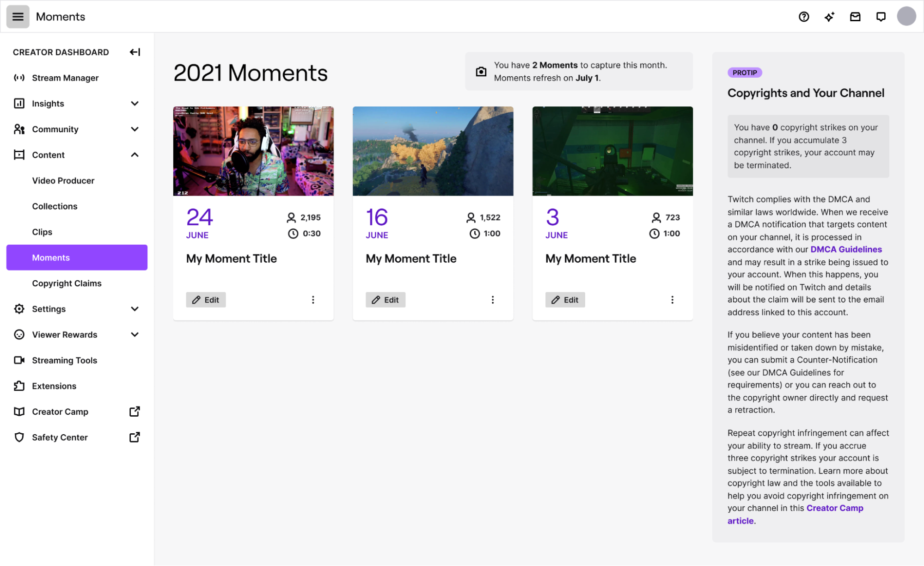This screenshot has width=924, height=566.
Task: Click the help question mark icon
Action: click(804, 17)
